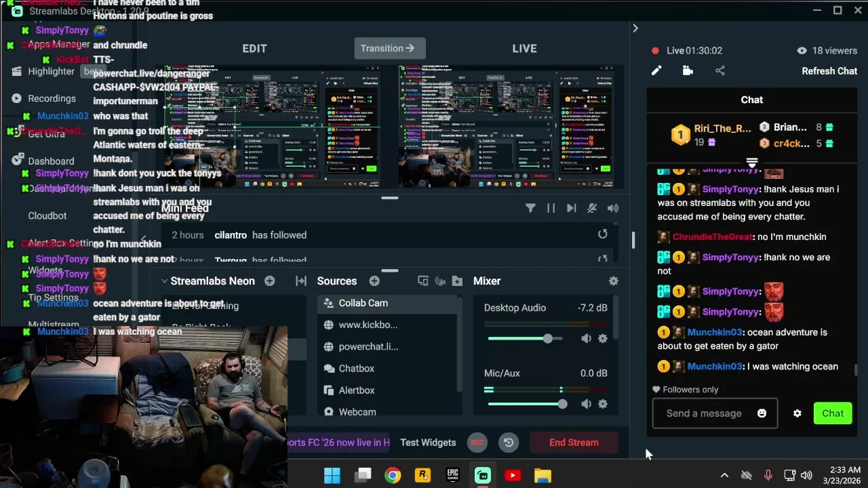This screenshot has height=488, width=868.
Task: Add a new source with plus icon
Action: pos(374,281)
